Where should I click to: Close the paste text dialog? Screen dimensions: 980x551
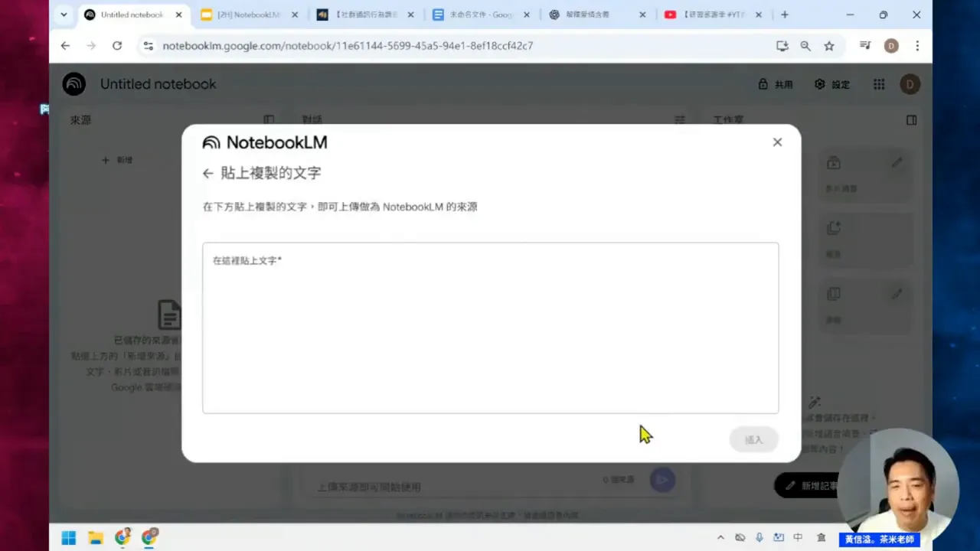coord(777,142)
